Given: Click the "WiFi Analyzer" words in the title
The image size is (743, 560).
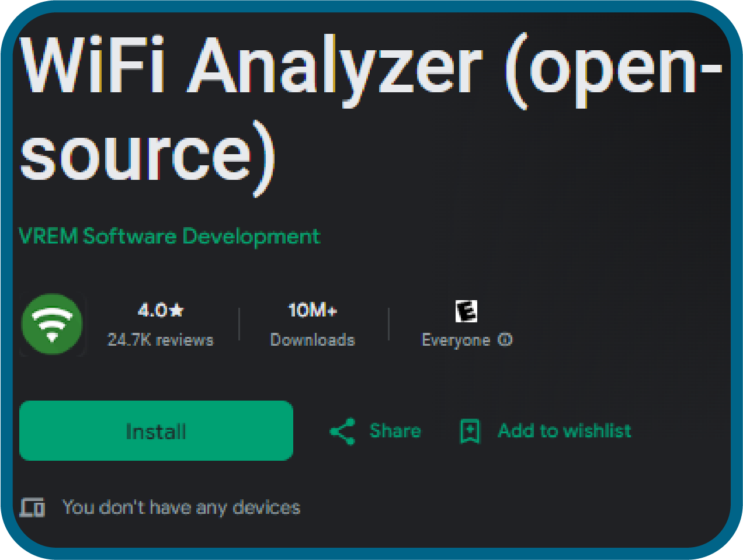Looking at the screenshot, I should pyautogui.click(x=251, y=65).
